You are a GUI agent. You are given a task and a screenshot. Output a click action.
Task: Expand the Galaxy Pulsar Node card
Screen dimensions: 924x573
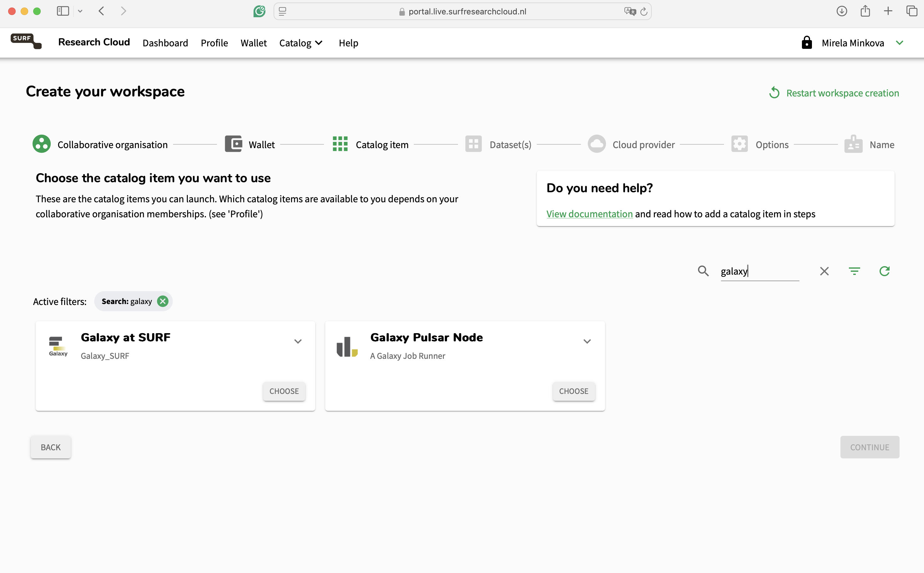pos(587,341)
